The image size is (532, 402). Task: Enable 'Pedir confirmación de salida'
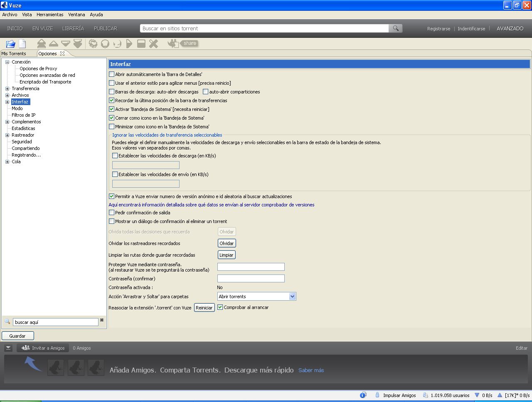111,213
